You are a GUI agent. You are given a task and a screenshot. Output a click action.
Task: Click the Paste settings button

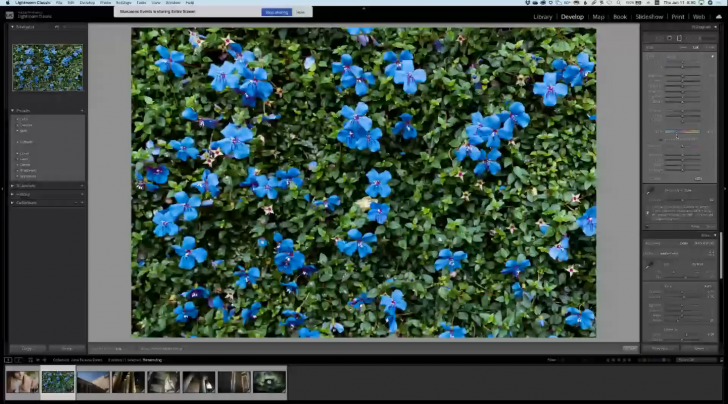click(67, 349)
